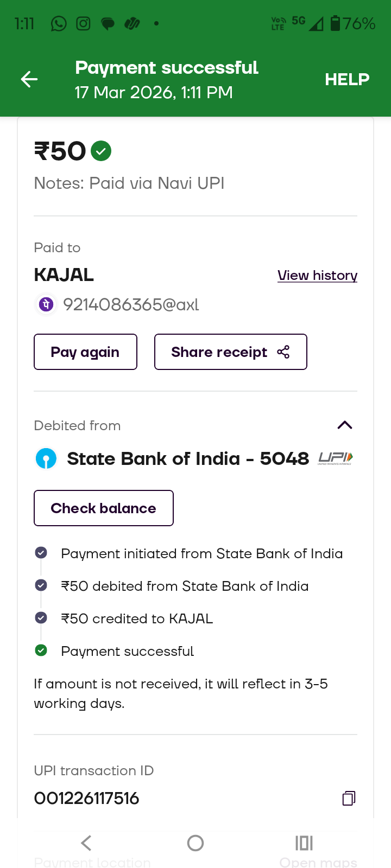Check balance of State Bank account
Screen dimensions: 391x868
pos(103,508)
